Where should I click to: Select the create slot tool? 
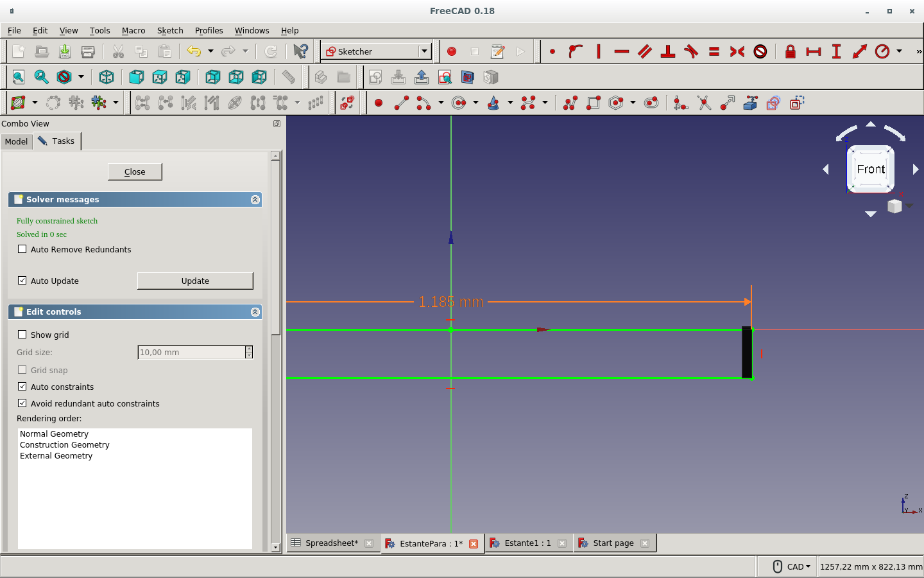click(651, 103)
